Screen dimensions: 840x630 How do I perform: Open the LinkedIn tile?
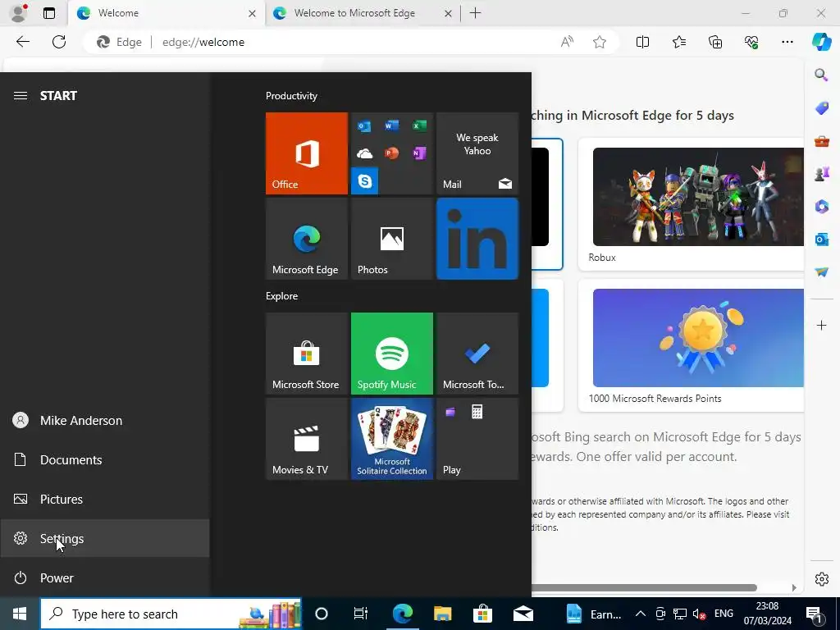point(477,239)
